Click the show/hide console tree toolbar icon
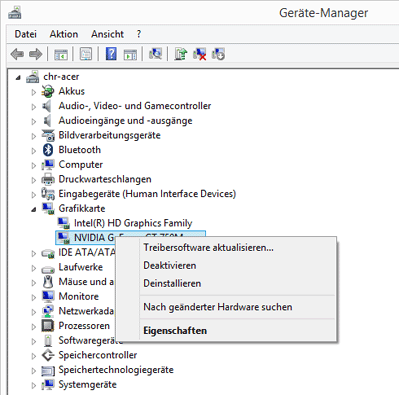This screenshot has width=399, height=395. coord(61,54)
